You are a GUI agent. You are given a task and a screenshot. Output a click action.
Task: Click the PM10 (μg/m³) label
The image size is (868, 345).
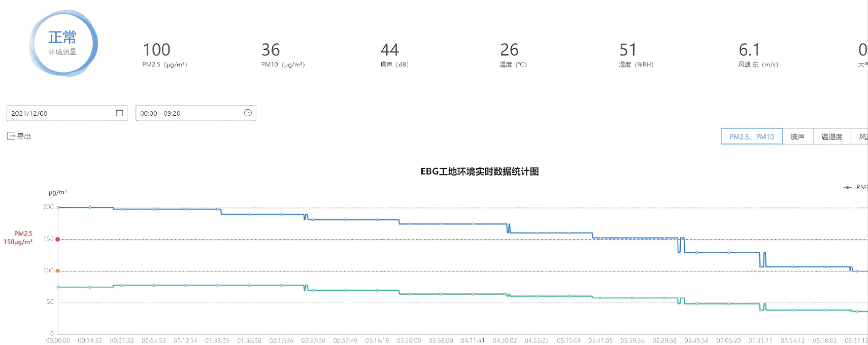point(283,64)
